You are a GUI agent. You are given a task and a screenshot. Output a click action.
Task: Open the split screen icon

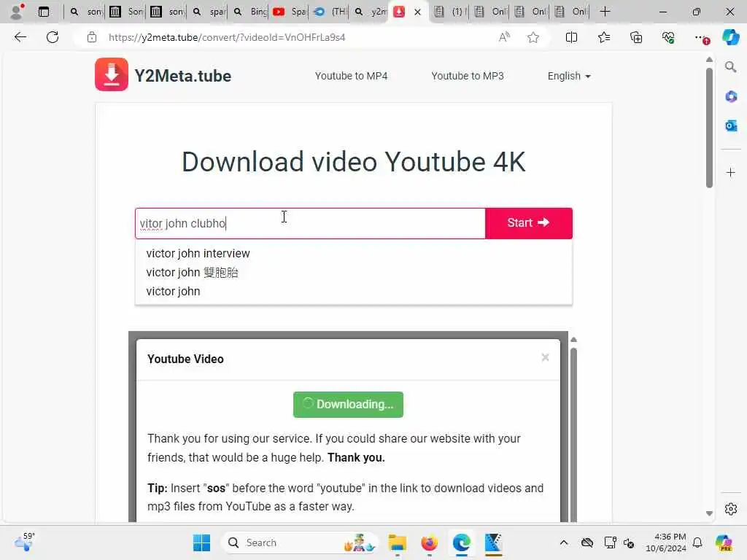(x=571, y=37)
